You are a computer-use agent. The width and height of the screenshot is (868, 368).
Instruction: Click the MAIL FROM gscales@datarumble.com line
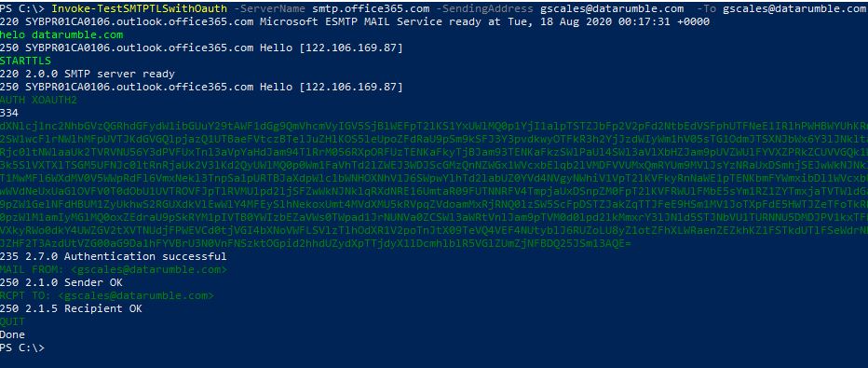[x=113, y=269]
